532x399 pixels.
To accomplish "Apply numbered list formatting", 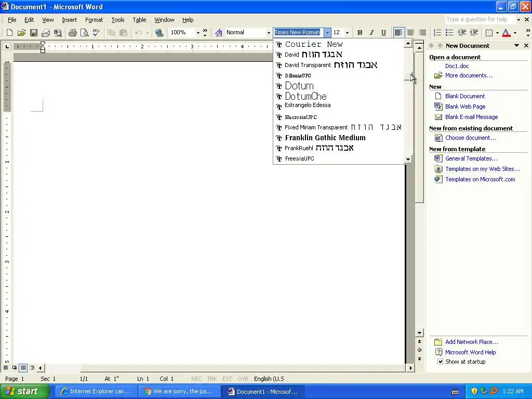I will 437,33.
